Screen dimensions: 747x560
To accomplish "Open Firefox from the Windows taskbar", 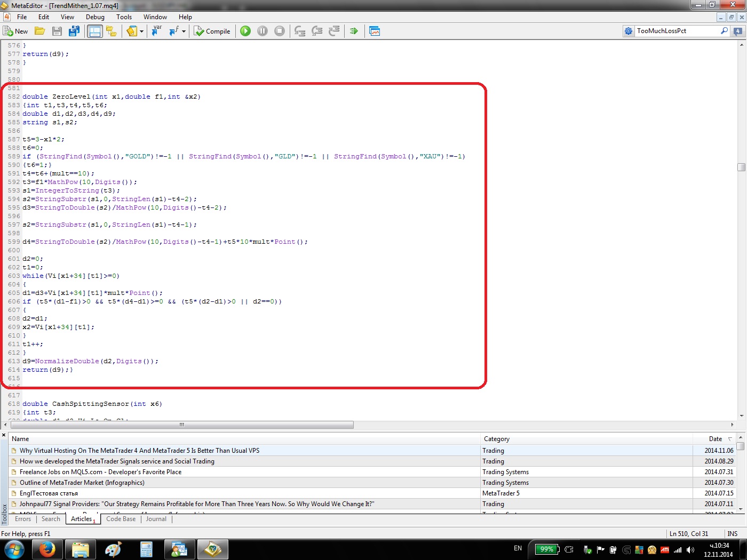I will pos(47,549).
